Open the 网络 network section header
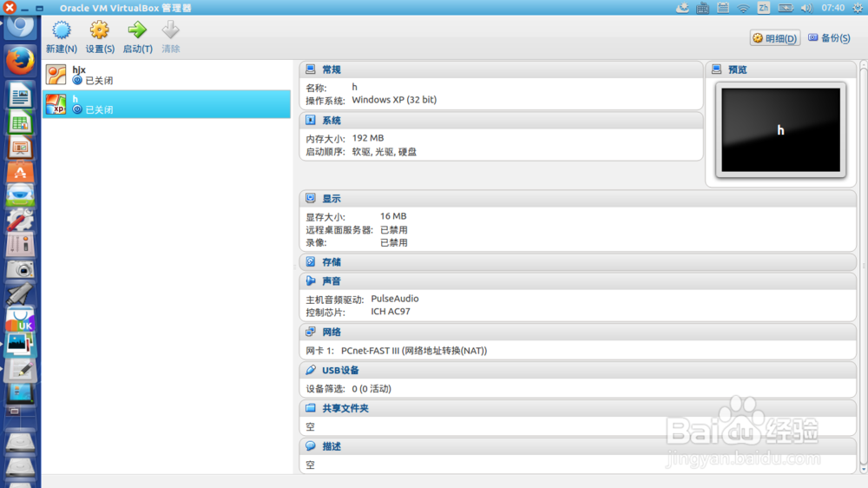868x488 pixels. [578, 333]
